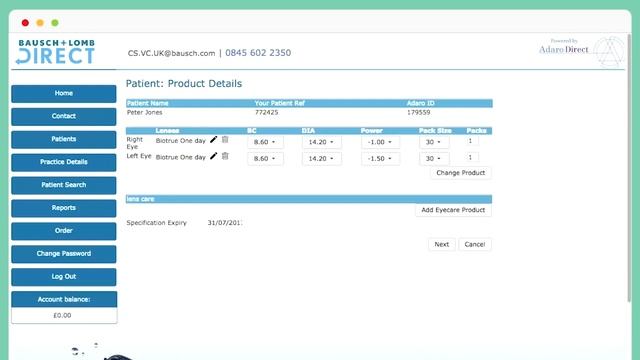Click patient name Peter Jones
Viewport: 640px width, 360px height.
coord(144,112)
